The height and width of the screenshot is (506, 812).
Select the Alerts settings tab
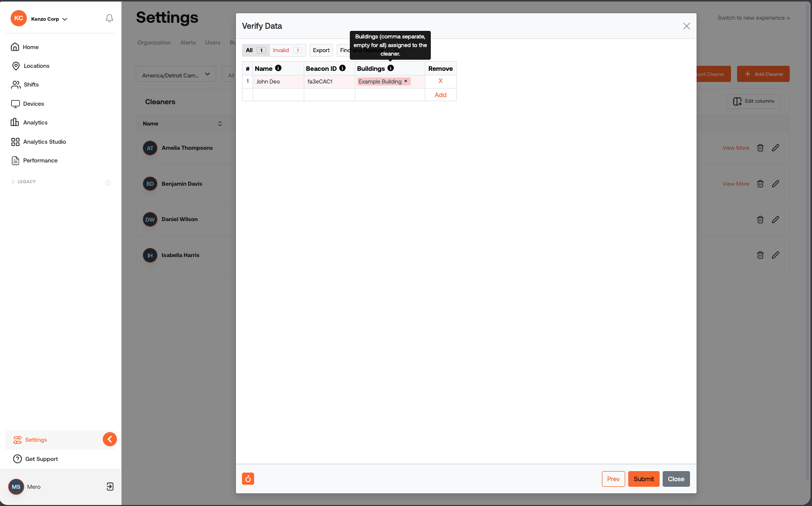click(x=188, y=43)
